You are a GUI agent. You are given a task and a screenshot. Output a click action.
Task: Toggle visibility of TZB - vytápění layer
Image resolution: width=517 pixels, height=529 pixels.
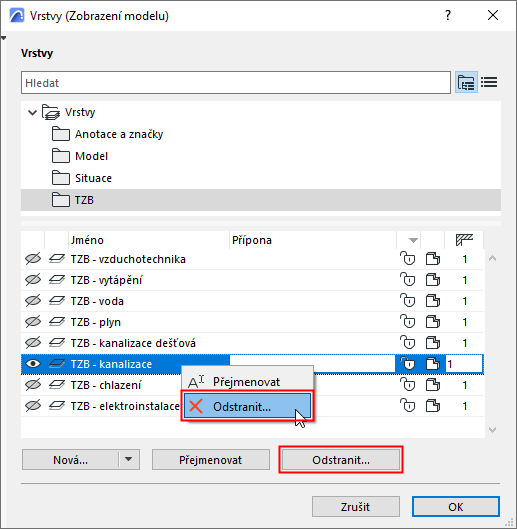(33, 280)
